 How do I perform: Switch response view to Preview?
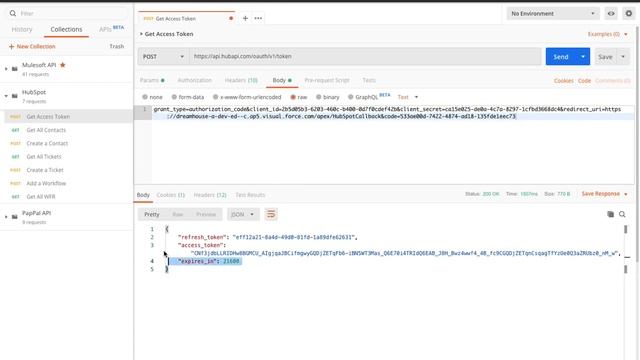pos(206,214)
